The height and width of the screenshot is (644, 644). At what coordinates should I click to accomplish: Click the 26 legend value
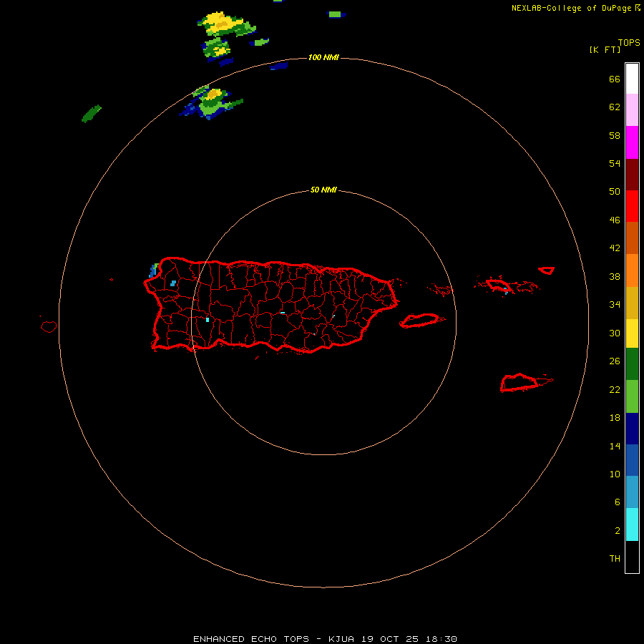pos(615,361)
